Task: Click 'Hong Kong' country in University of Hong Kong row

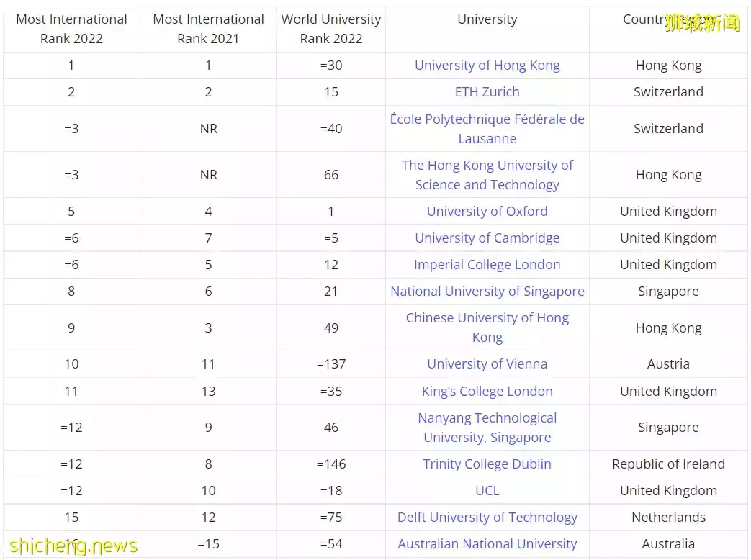Action: tap(669, 65)
